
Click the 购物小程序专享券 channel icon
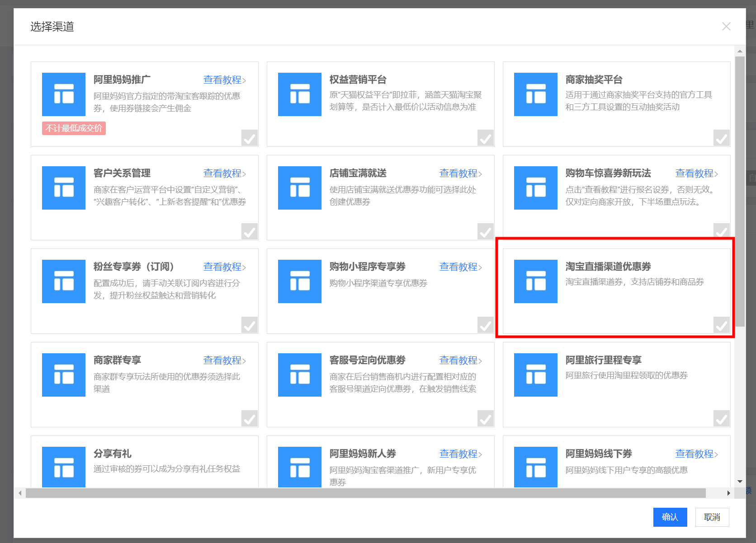(x=300, y=281)
